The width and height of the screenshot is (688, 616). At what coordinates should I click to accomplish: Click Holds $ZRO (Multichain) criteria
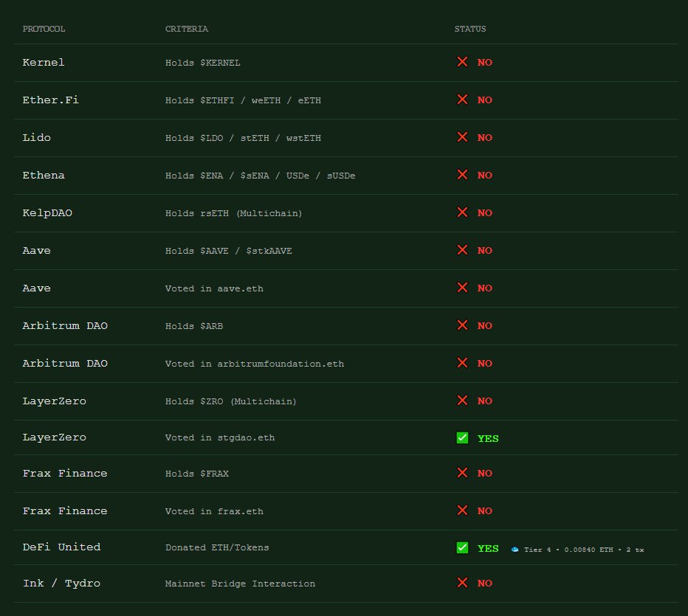(231, 401)
